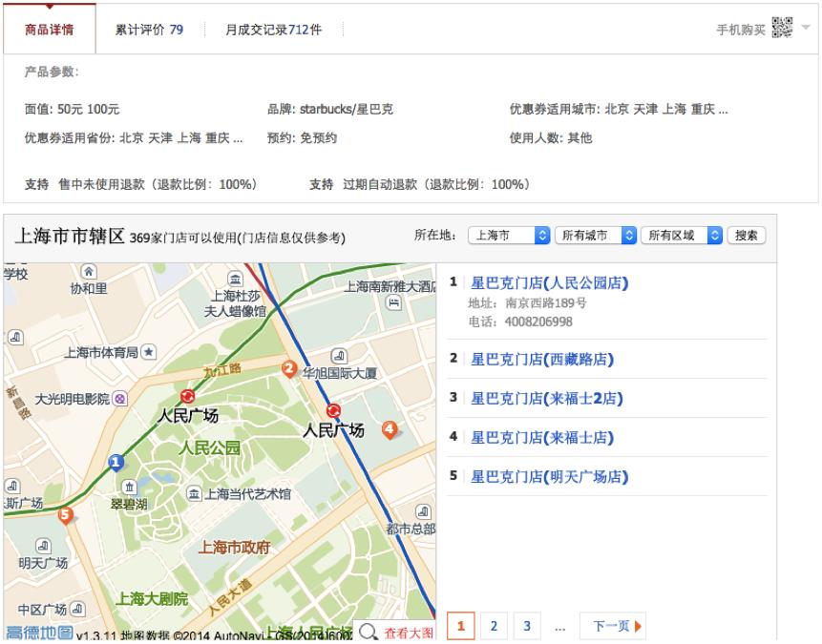Click the 优惠券适用省份 text

point(134,137)
